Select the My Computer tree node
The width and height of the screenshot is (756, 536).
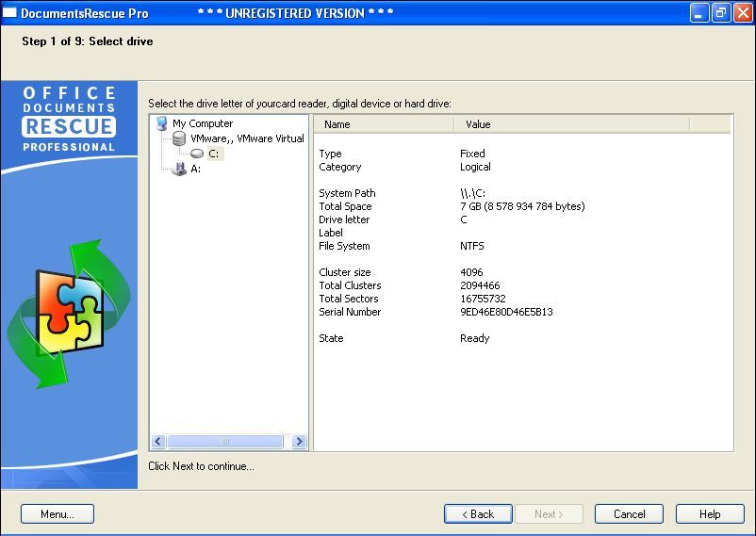coord(203,124)
